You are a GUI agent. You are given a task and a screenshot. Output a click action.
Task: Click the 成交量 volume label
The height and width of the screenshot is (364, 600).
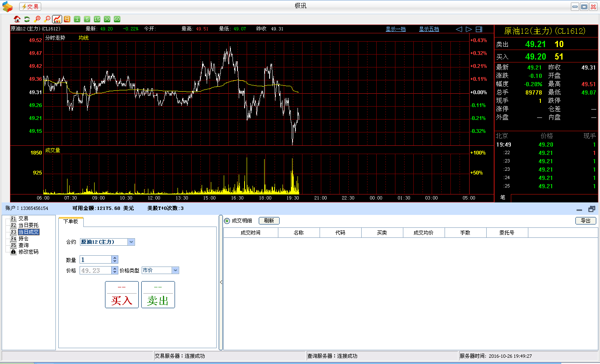click(53, 150)
